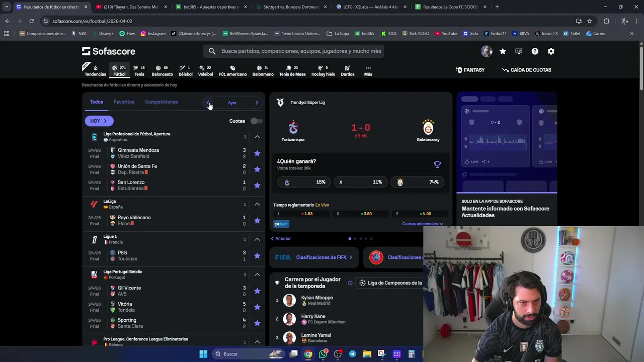644x362 pixels.
Task: Toggle favorite star for San Lorenzo match
Action: 257,186
